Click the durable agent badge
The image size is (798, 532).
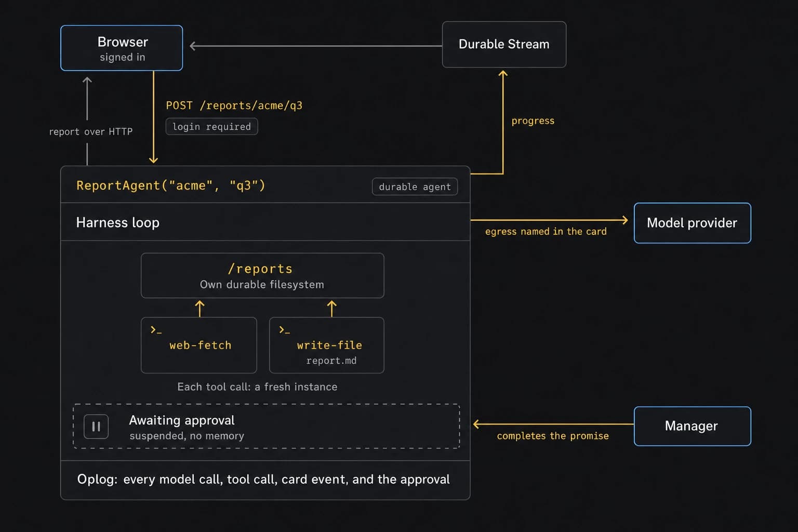tap(415, 187)
